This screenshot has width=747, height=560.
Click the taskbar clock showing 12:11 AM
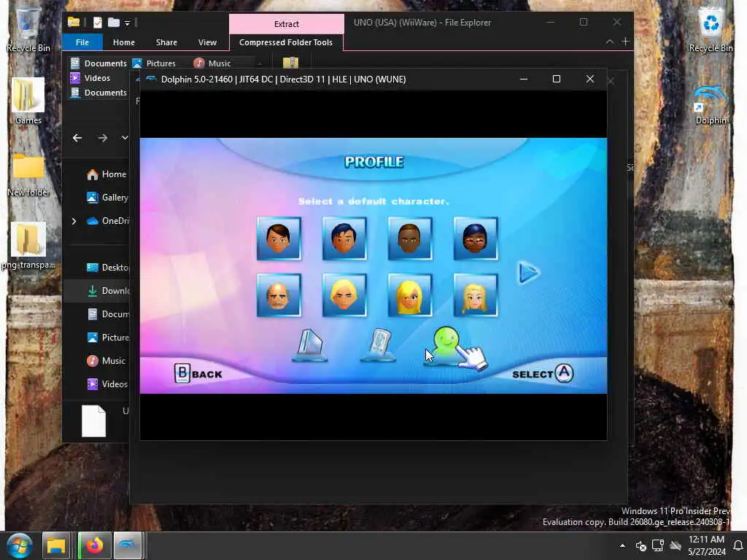tap(706, 545)
